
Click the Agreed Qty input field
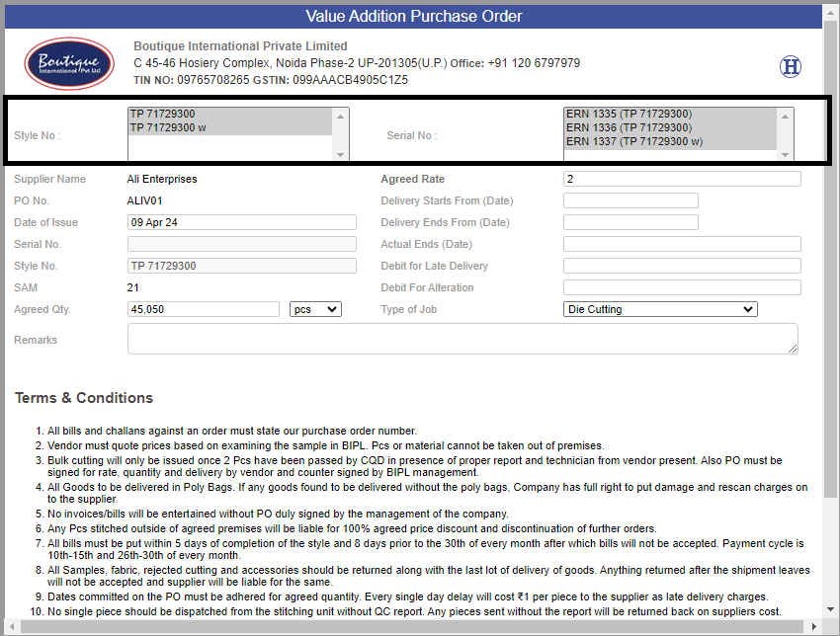point(203,309)
